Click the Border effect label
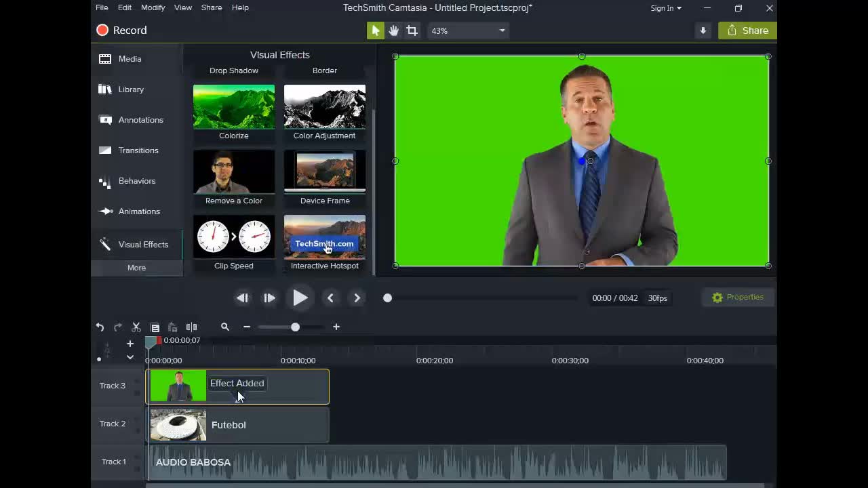 pos(325,70)
